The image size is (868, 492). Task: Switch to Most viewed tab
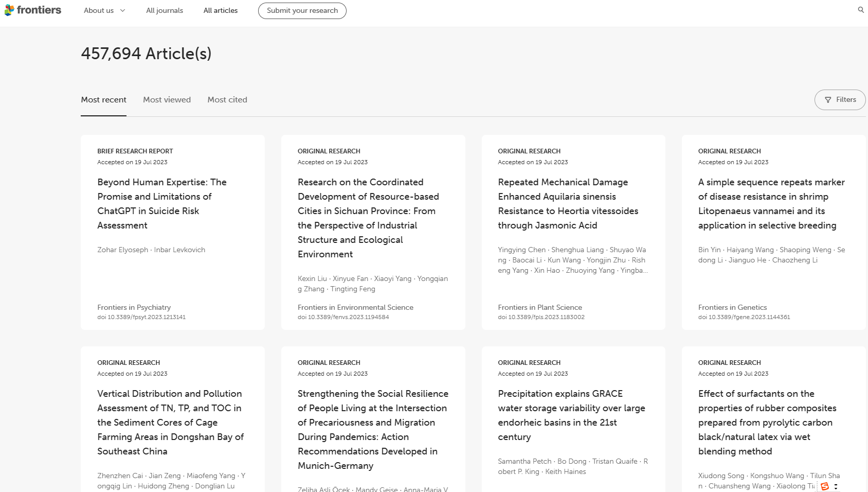(x=167, y=100)
